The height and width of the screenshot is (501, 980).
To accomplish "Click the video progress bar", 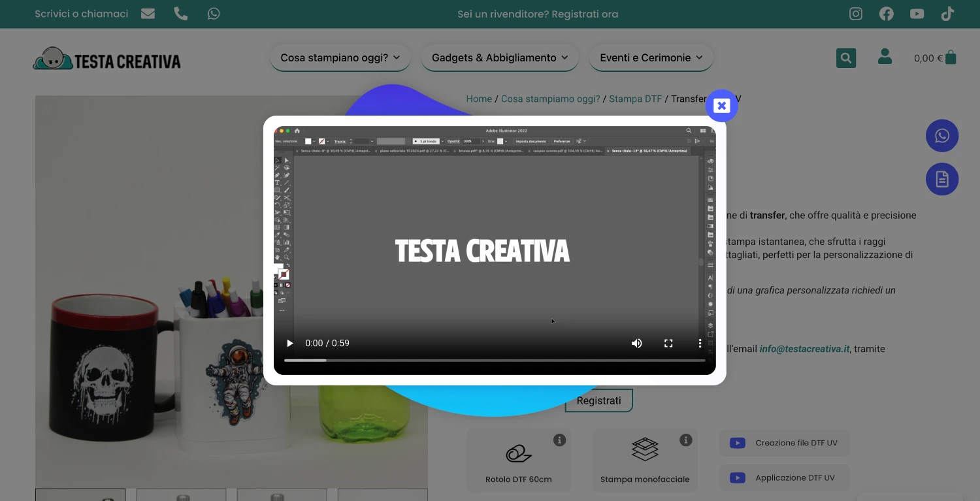I will click(x=495, y=360).
